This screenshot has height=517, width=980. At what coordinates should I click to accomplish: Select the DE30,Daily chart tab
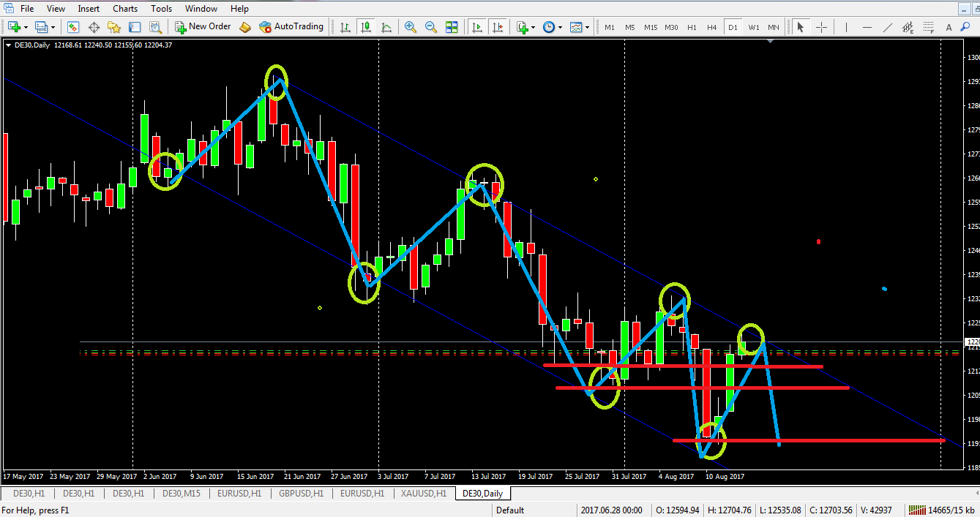pos(482,494)
